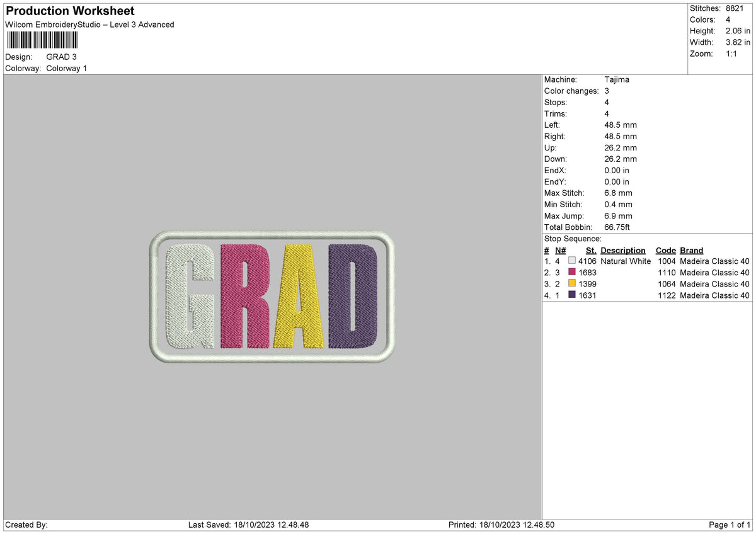This screenshot has width=756, height=534.
Task: Click the "EndY:" label
Action: pyautogui.click(x=555, y=181)
